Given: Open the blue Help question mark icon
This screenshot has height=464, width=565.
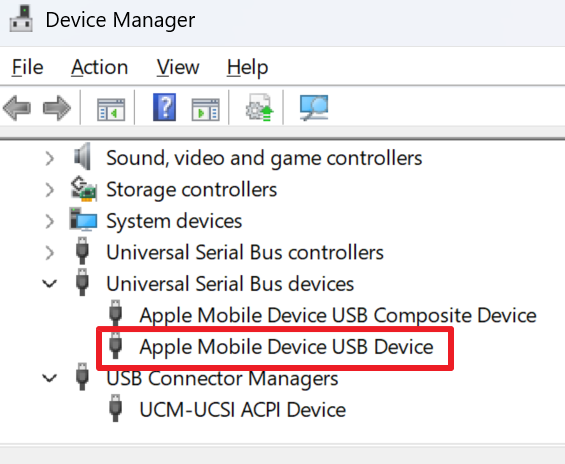Looking at the screenshot, I should tap(164, 107).
